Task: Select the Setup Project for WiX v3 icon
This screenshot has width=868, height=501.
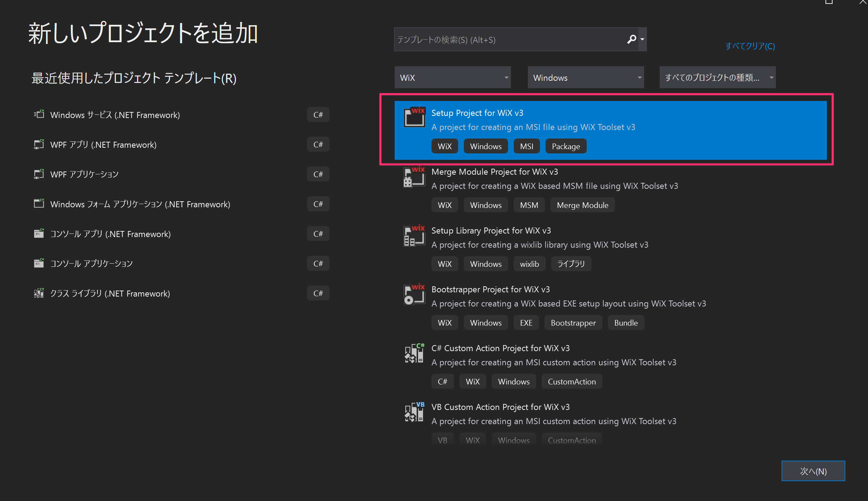Action: 415,117
